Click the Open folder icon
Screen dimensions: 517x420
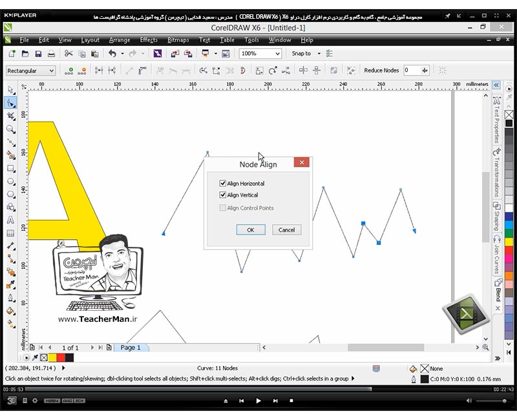pos(25,54)
